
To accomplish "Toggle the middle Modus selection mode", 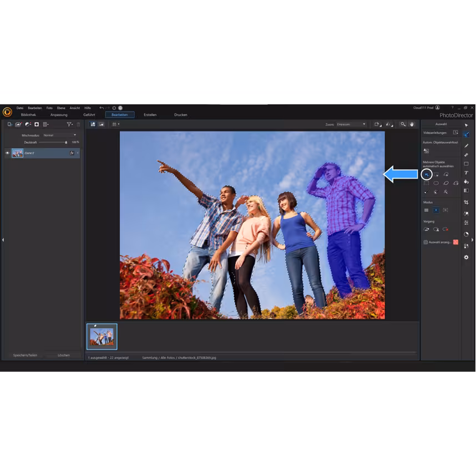I will (436, 209).
